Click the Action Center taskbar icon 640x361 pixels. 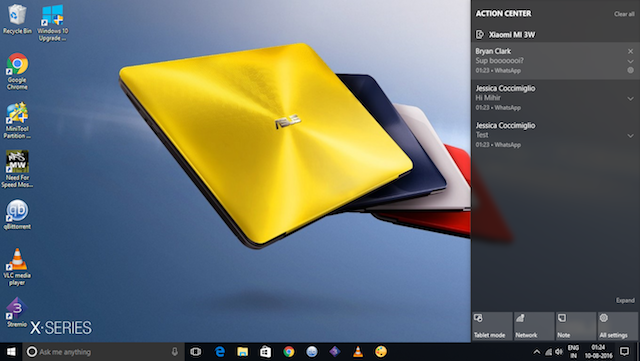tap(624, 351)
